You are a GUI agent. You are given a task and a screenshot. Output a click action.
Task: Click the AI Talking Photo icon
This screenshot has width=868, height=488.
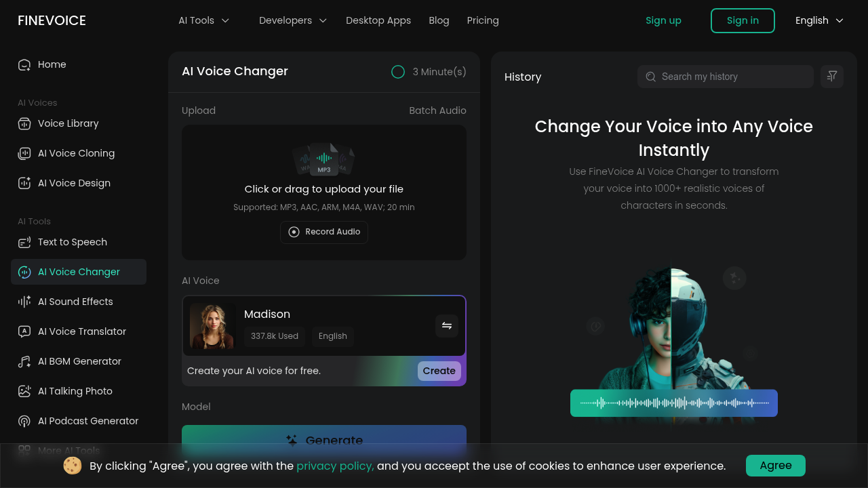(x=24, y=391)
